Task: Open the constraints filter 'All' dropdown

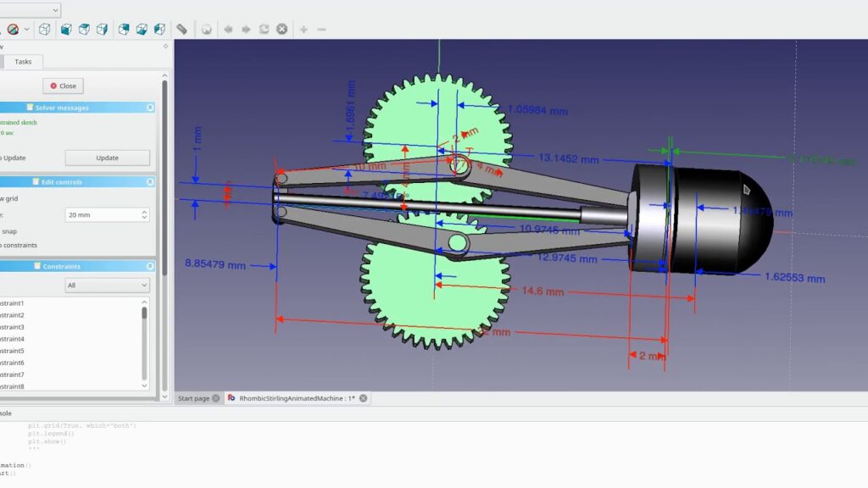Action: [107, 286]
